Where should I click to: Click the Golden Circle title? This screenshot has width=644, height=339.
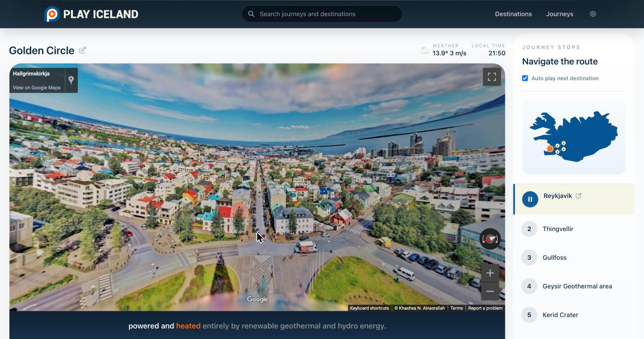pos(42,51)
